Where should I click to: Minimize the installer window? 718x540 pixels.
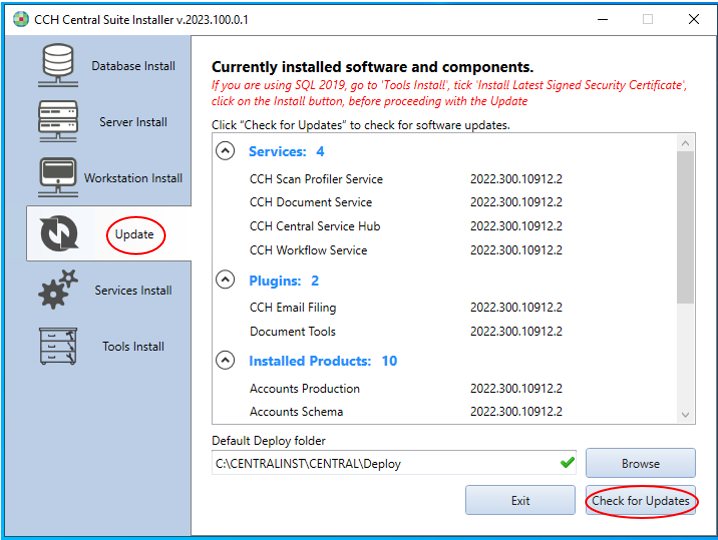point(603,19)
